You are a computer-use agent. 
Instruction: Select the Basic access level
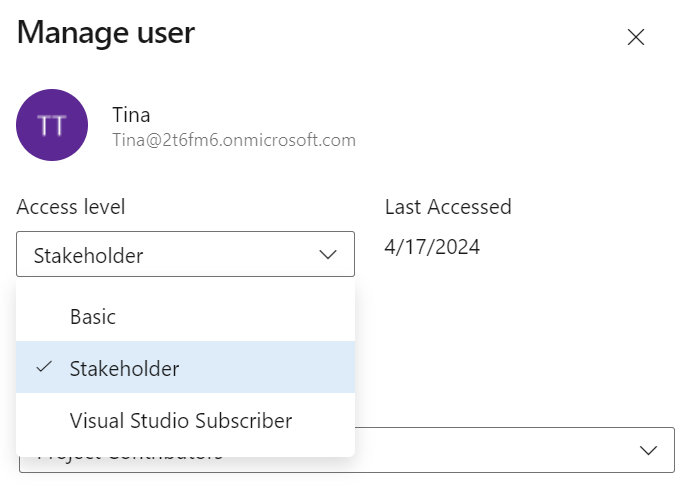93,316
